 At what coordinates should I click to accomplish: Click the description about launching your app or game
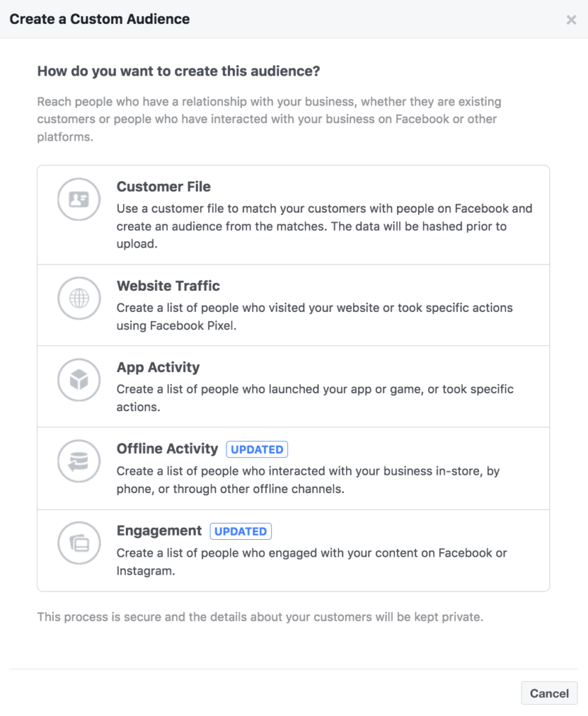(x=315, y=398)
